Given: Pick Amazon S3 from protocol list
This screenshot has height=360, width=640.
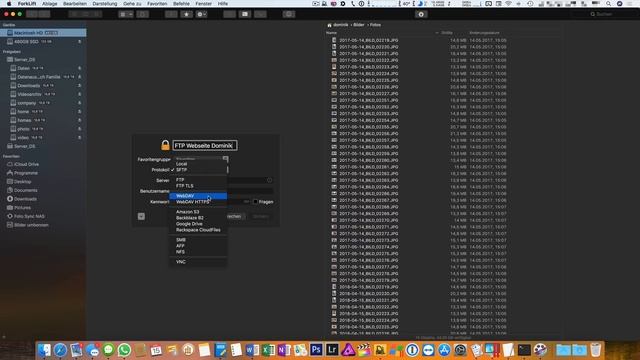Looking at the screenshot, I should pyautogui.click(x=198, y=212).
